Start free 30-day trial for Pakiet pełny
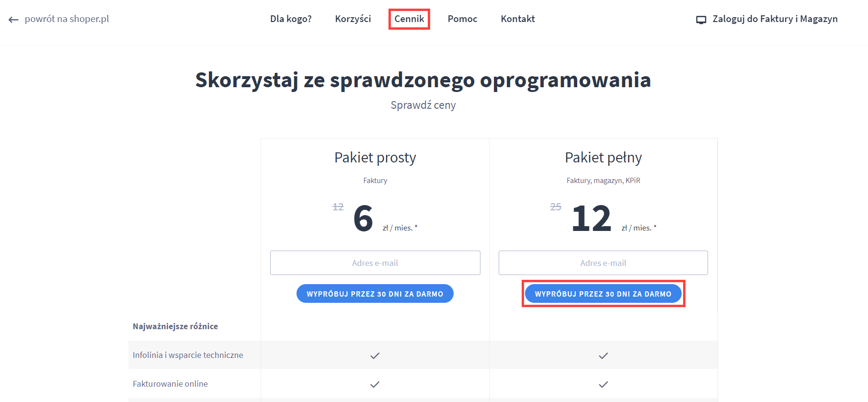This screenshot has height=402, width=868. [x=603, y=294]
